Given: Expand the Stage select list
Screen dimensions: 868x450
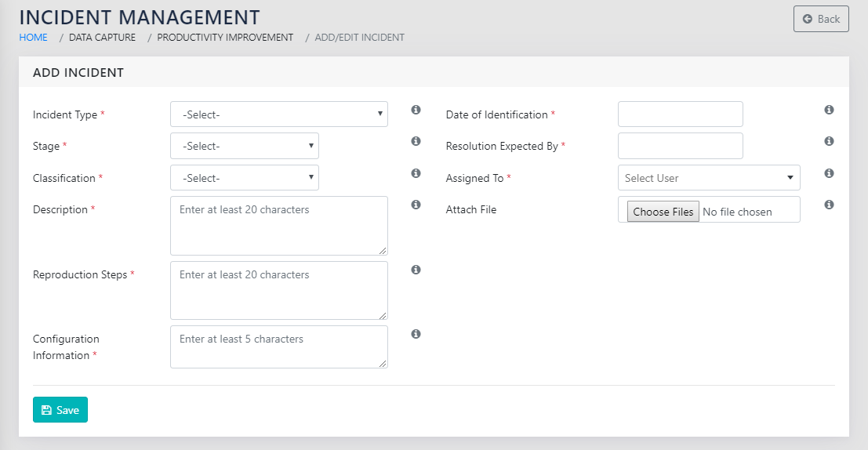Looking at the screenshot, I should tap(244, 146).
